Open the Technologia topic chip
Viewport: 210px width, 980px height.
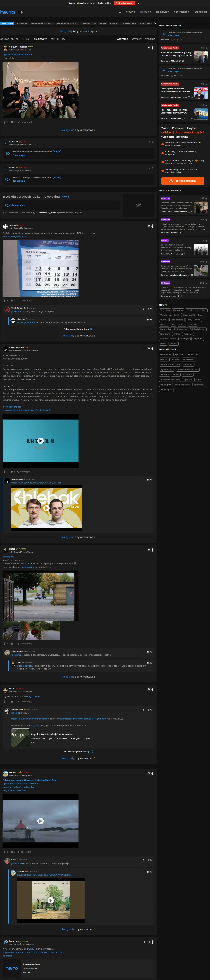tap(177, 320)
